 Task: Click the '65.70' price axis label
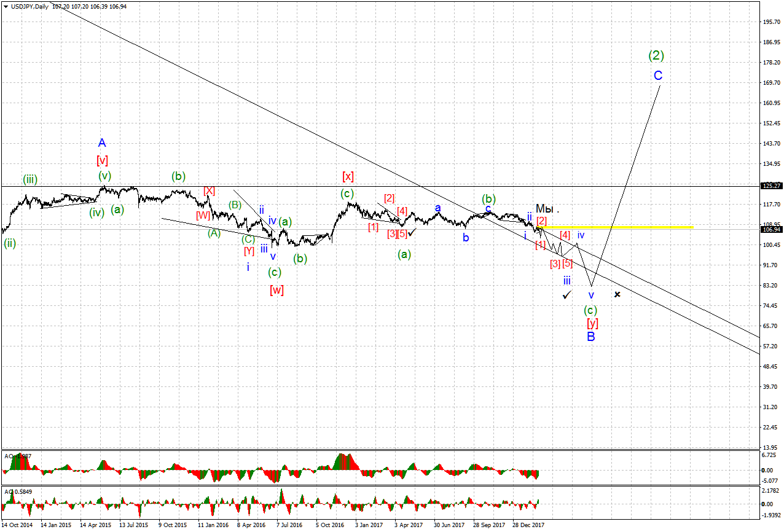(x=770, y=326)
